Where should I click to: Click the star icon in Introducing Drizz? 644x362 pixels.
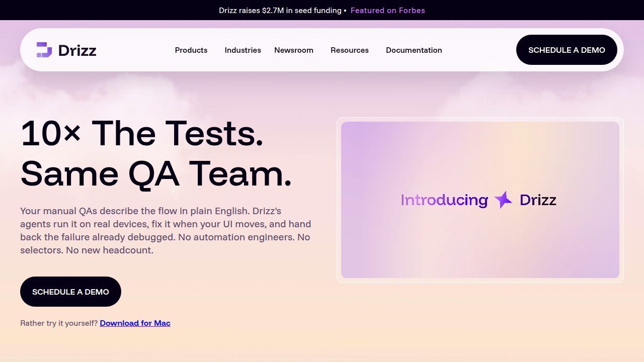[x=503, y=200]
